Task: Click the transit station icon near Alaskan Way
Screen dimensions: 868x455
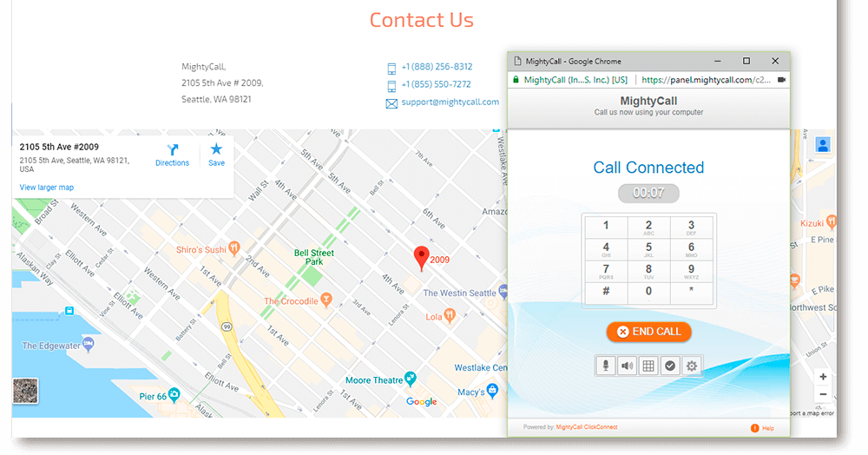Action: tap(69, 311)
